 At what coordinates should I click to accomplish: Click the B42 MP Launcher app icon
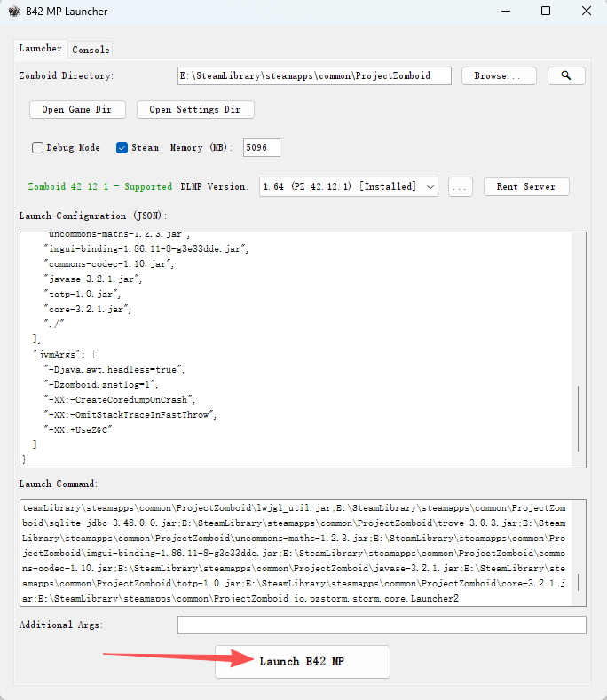(14, 12)
